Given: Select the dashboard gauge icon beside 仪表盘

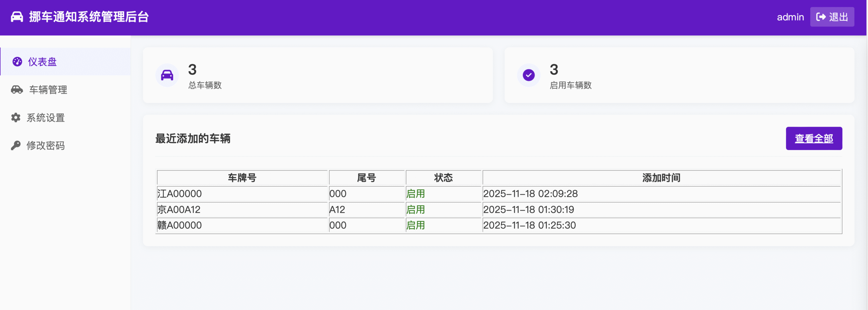Looking at the screenshot, I should pos(17,62).
